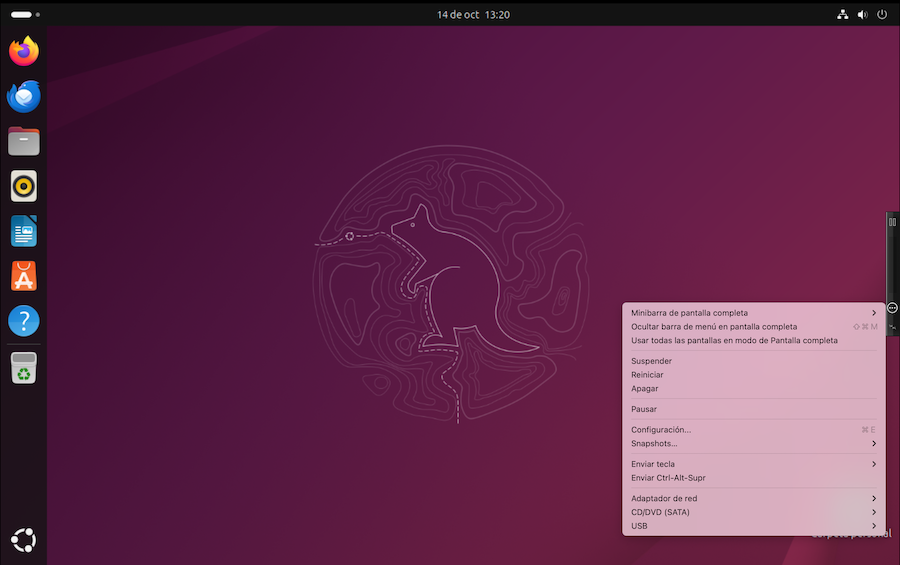Click the volume icon in top bar
The width and height of the screenshot is (900, 565).
(x=862, y=15)
